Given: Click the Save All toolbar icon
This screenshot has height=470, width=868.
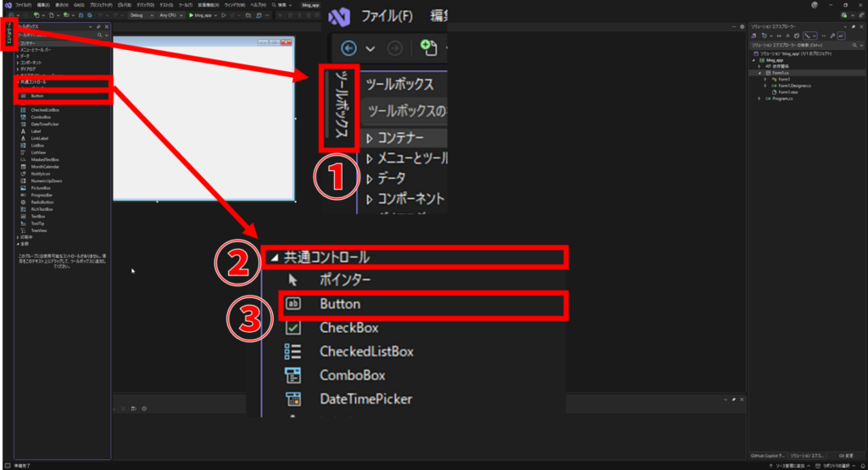Looking at the screenshot, I should click(x=90, y=15).
